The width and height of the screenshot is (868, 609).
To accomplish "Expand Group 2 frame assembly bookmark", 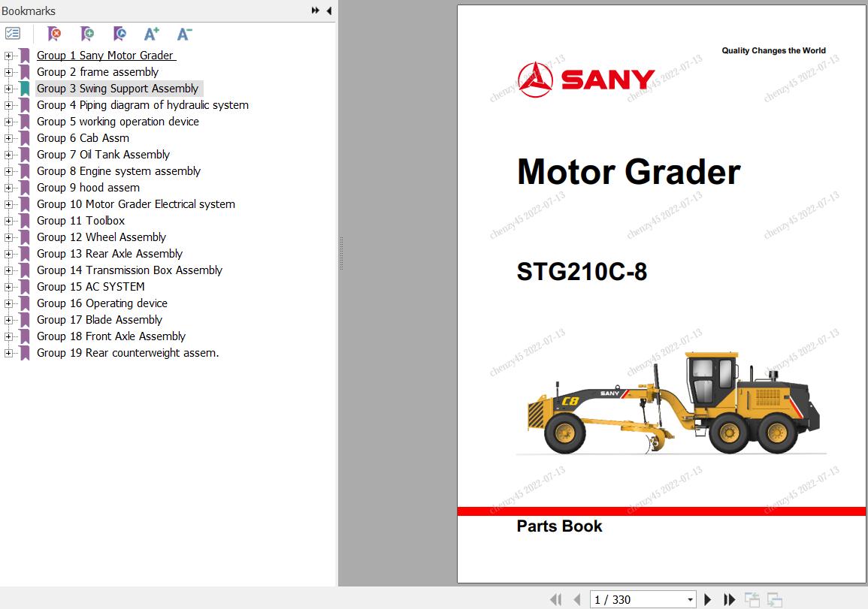I will (8, 72).
